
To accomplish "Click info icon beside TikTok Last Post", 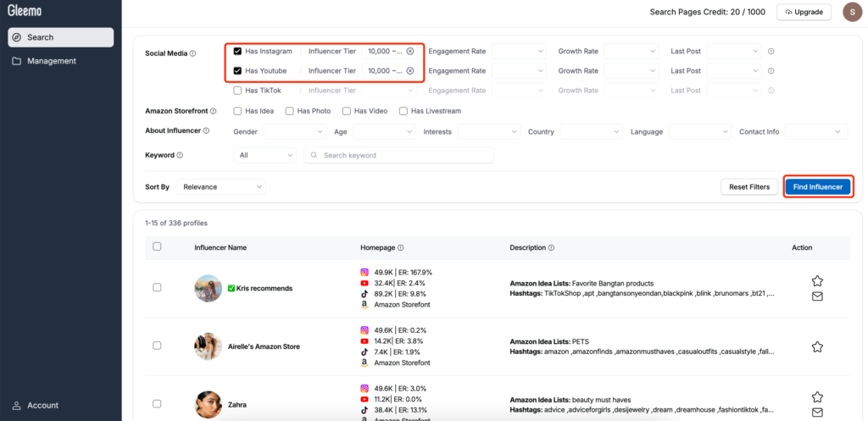I will point(771,90).
